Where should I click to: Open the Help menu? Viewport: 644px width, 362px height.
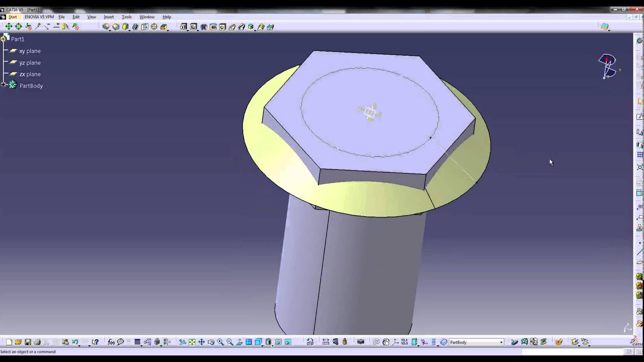coord(167,17)
